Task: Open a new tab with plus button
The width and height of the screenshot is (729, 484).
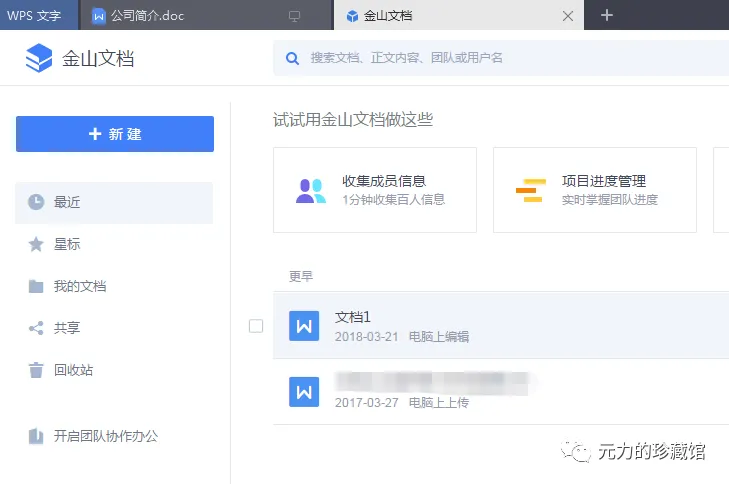Action: (607, 15)
